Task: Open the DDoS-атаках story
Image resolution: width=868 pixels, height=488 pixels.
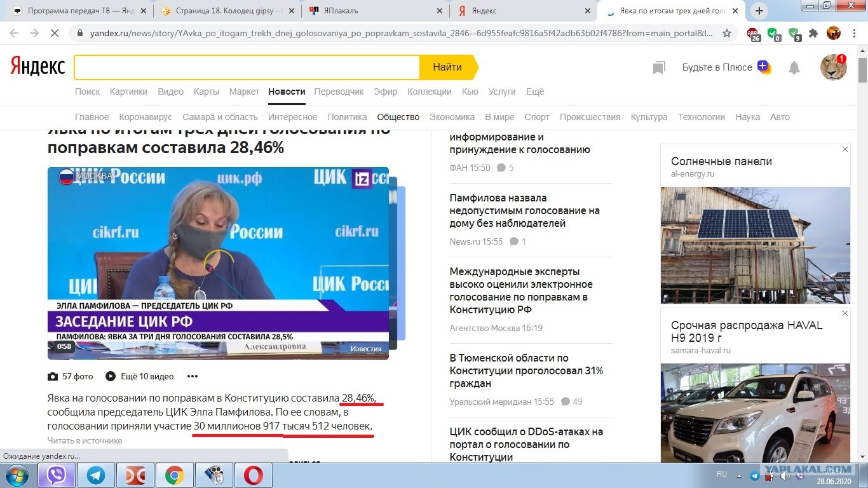Action: click(526, 444)
